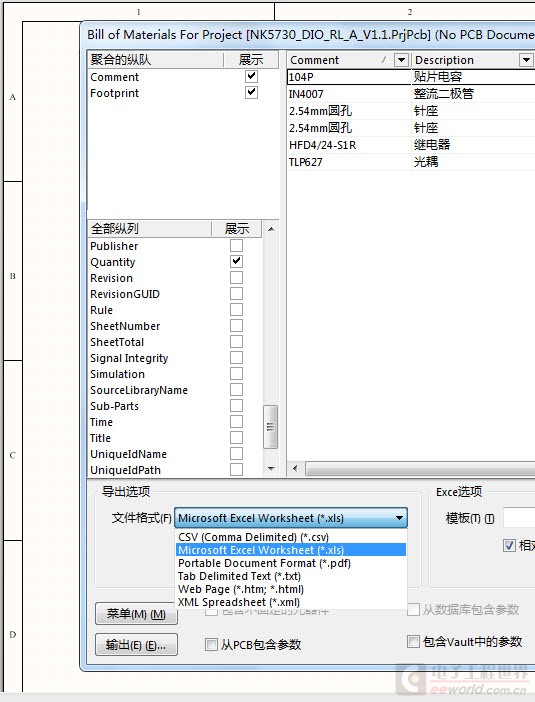Select the HFD4/24-S1R comment cell
The width and height of the screenshot is (535, 702).
pos(349,145)
